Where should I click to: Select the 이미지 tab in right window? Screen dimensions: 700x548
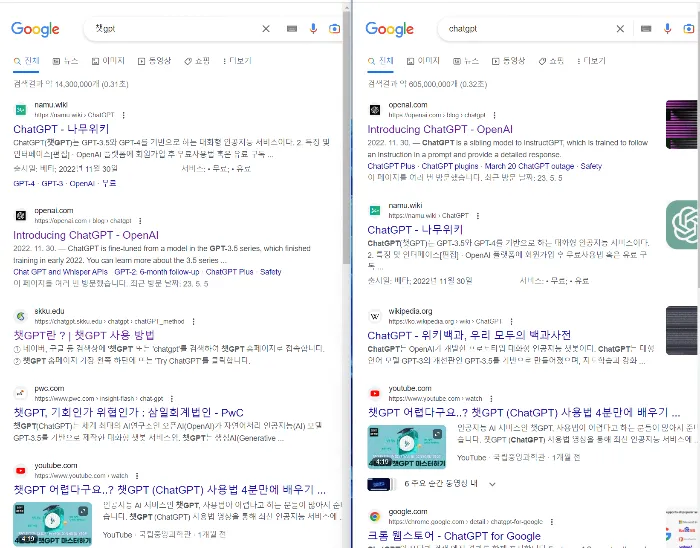pyautogui.click(x=423, y=61)
